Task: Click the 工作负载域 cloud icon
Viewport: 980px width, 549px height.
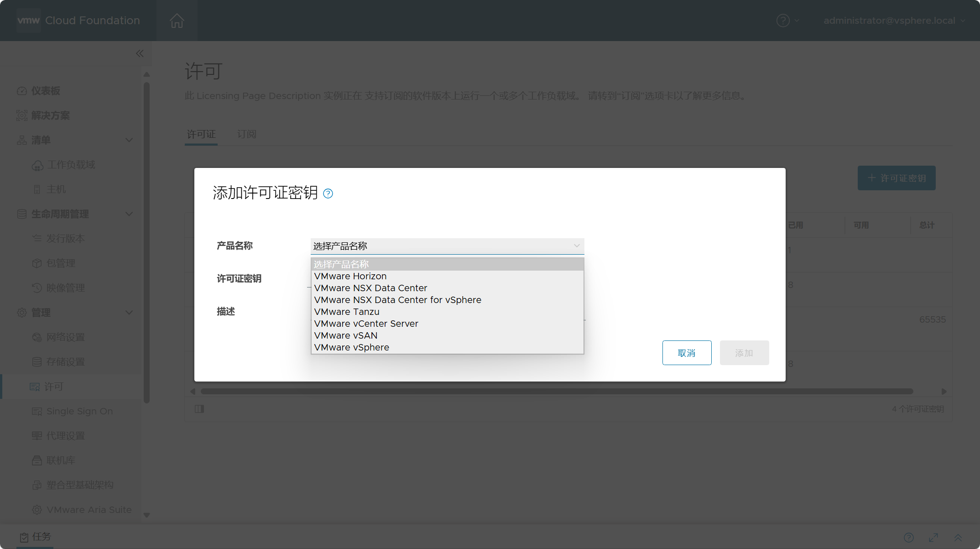Action: (37, 165)
